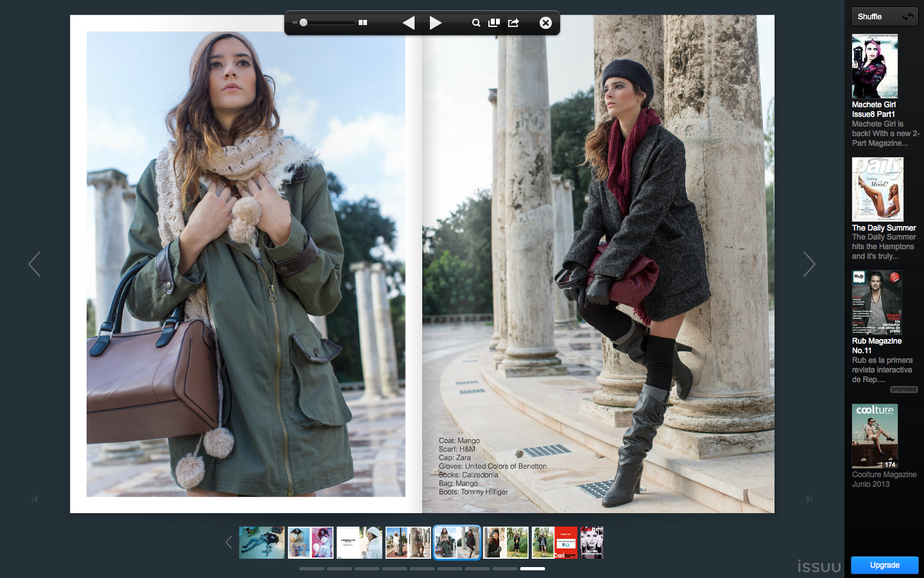Flip to the previous spread with the left chevron
Viewport: 924px width, 578px height.
(35, 264)
